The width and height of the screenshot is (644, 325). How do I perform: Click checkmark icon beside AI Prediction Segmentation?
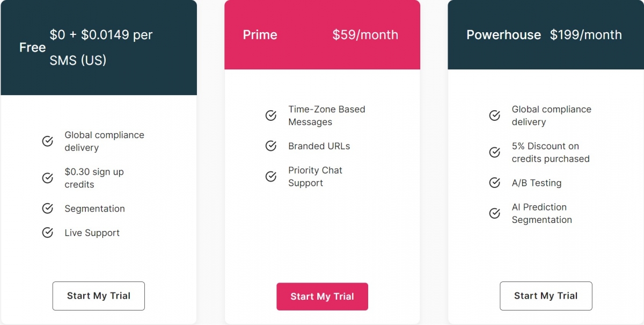coord(495,213)
